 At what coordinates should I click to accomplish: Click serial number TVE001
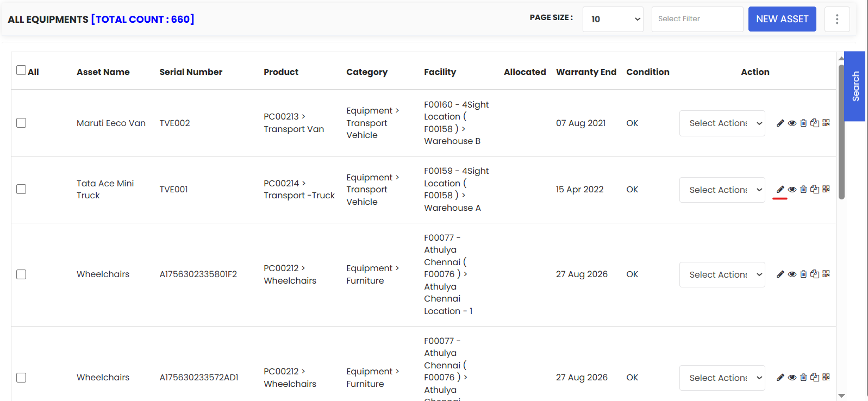pos(173,190)
